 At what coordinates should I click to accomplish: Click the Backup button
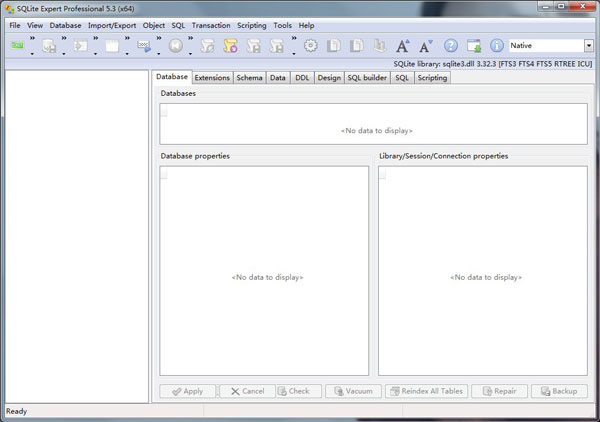(x=559, y=391)
